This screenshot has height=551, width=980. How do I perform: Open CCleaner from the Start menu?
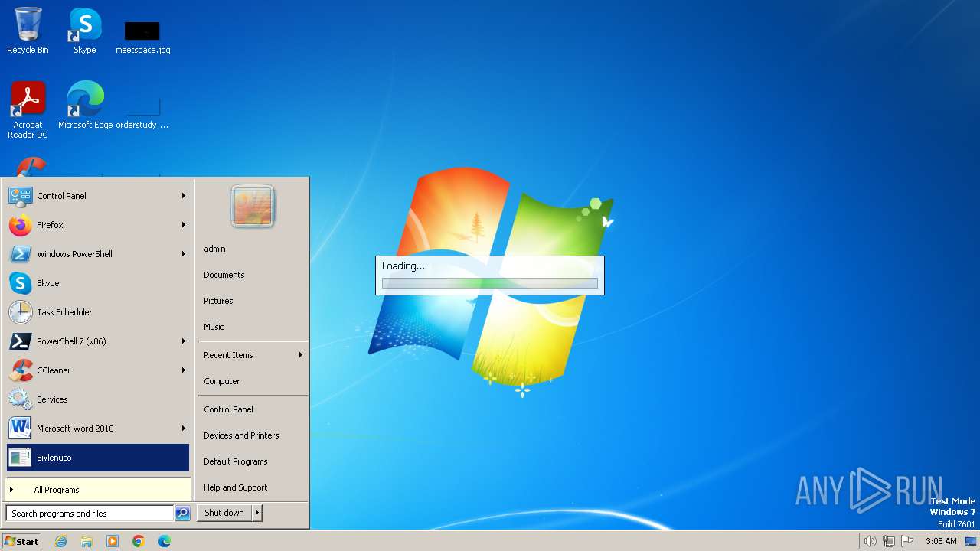click(97, 370)
